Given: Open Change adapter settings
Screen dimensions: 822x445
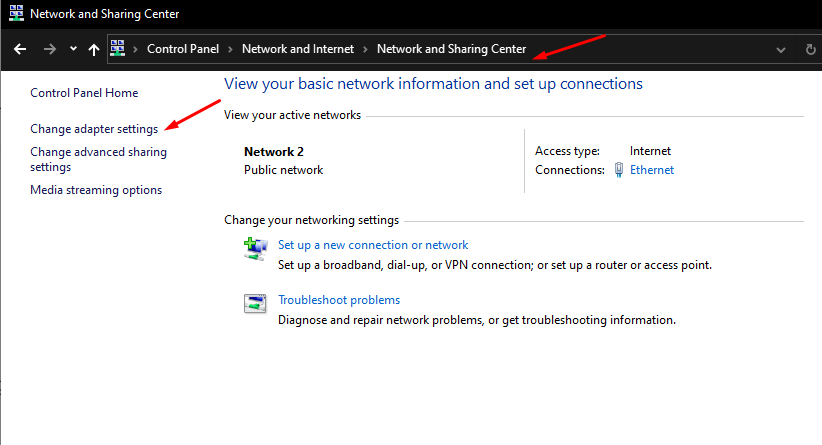Looking at the screenshot, I should click(x=94, y=129).
